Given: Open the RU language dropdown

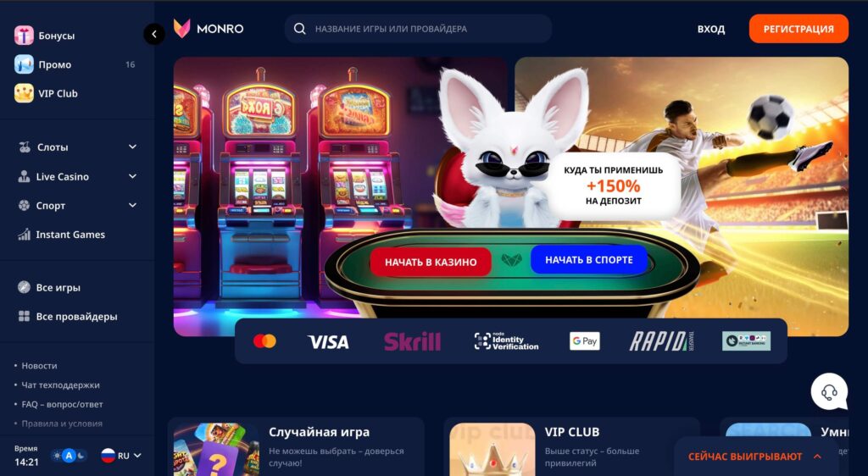Looking at the screenshot, I should [x=121, y=456].
